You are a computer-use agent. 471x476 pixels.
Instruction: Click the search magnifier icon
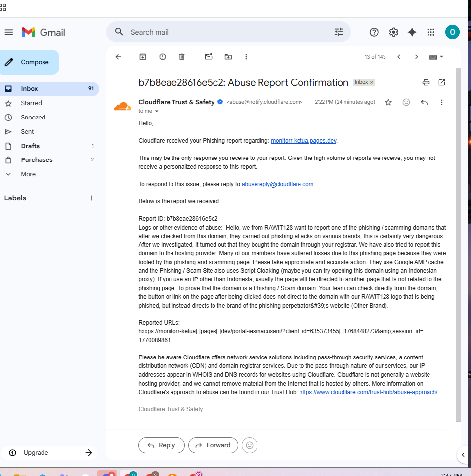pyautogui.click(x=119, y=32)
